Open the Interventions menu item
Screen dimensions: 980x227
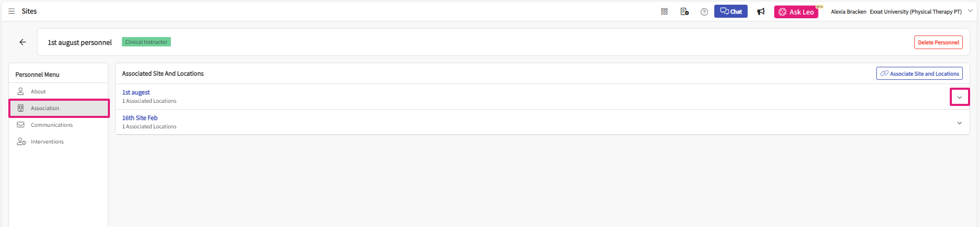[x=47, y=141]
